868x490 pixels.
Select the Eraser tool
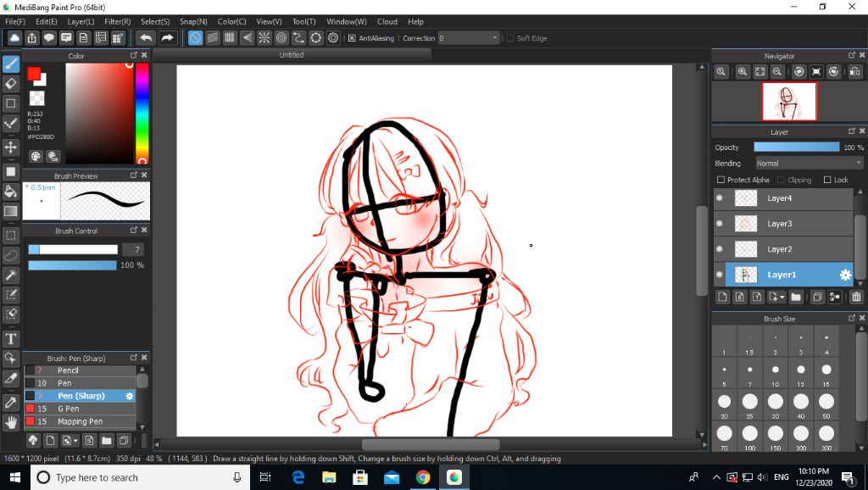coord(10,84)
